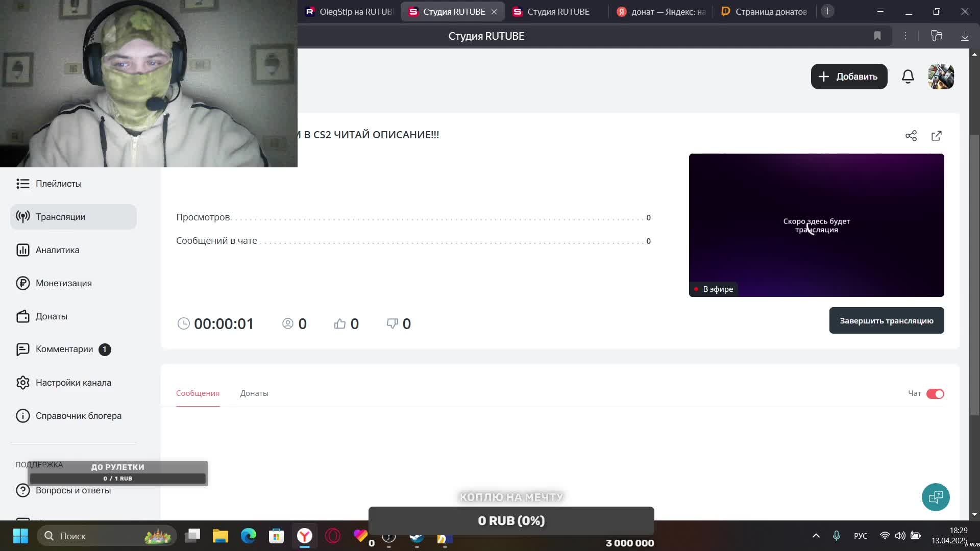Click the Добавить button
The height and width of the screenshot is (551, 980).
tap(848, 77)
